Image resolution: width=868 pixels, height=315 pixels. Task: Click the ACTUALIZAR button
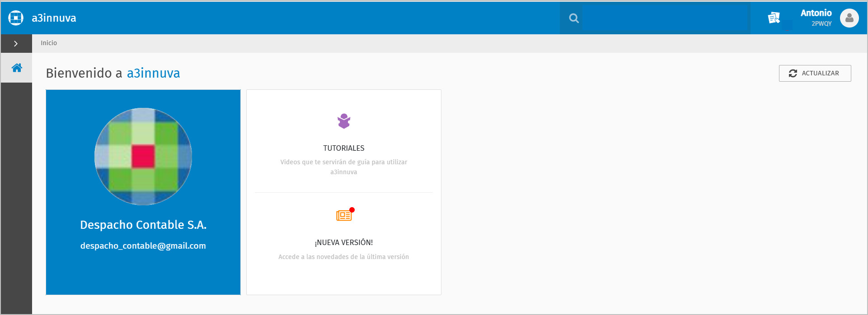click(x=815, y=73)
